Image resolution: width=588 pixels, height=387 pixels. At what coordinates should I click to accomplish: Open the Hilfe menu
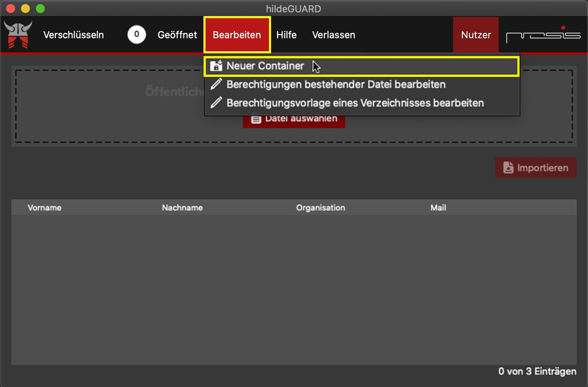click(x=286, y=35)
